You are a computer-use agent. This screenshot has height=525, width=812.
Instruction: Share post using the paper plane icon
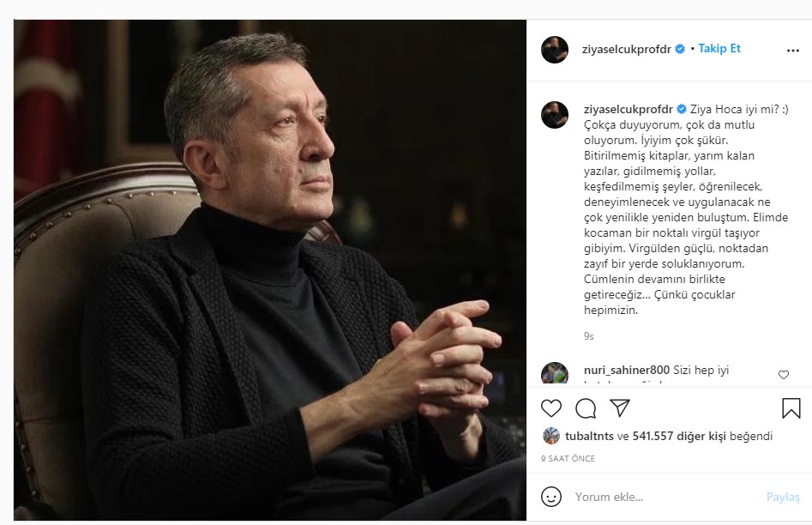[620, 408]
